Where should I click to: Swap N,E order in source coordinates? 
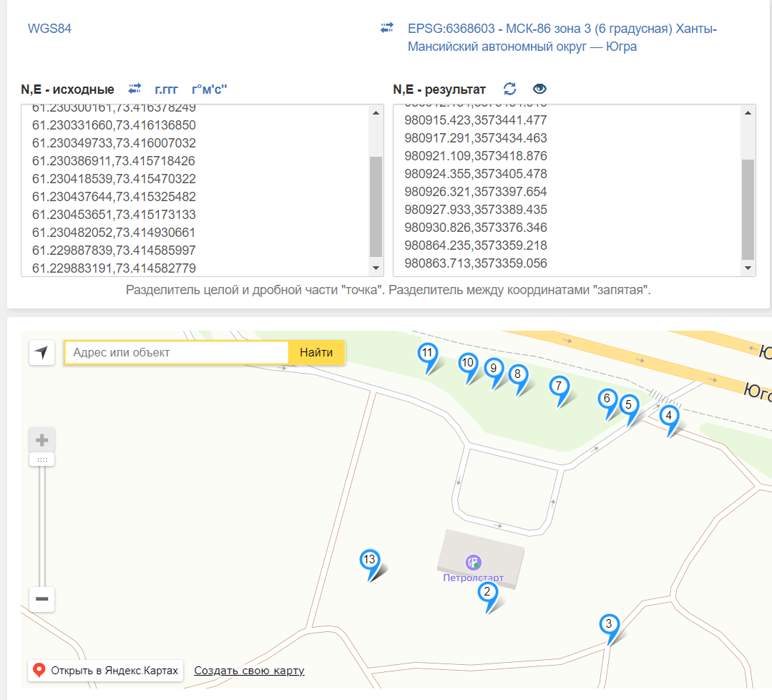[x=135, y=89]
